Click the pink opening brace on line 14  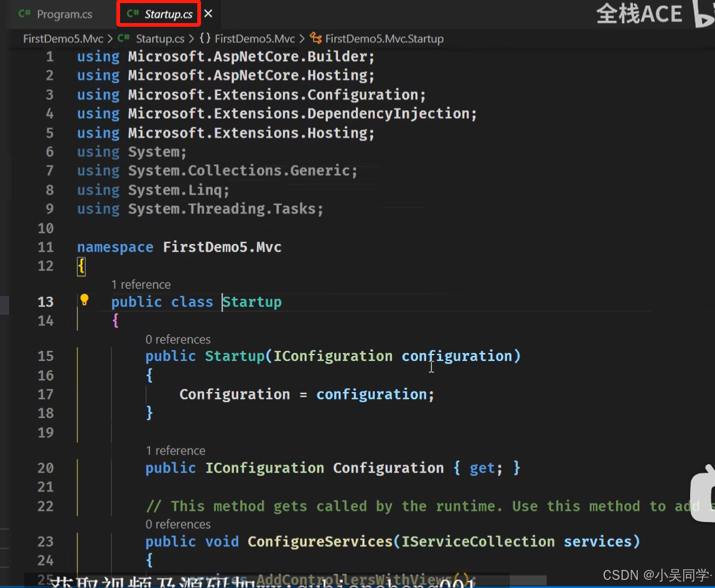(x=115, y=321)
